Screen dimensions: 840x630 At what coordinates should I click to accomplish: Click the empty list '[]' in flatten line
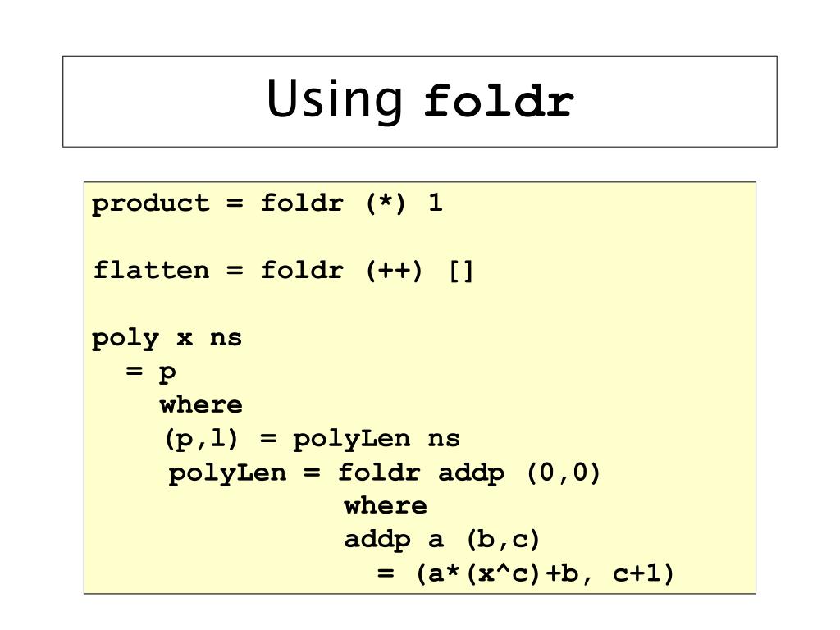point(461,271)
